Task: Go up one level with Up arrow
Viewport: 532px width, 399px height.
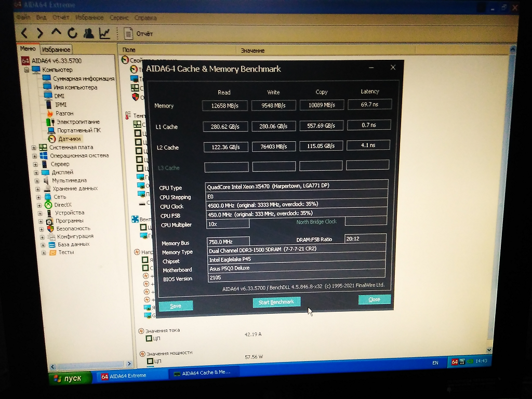Action: tap(56, 32)
